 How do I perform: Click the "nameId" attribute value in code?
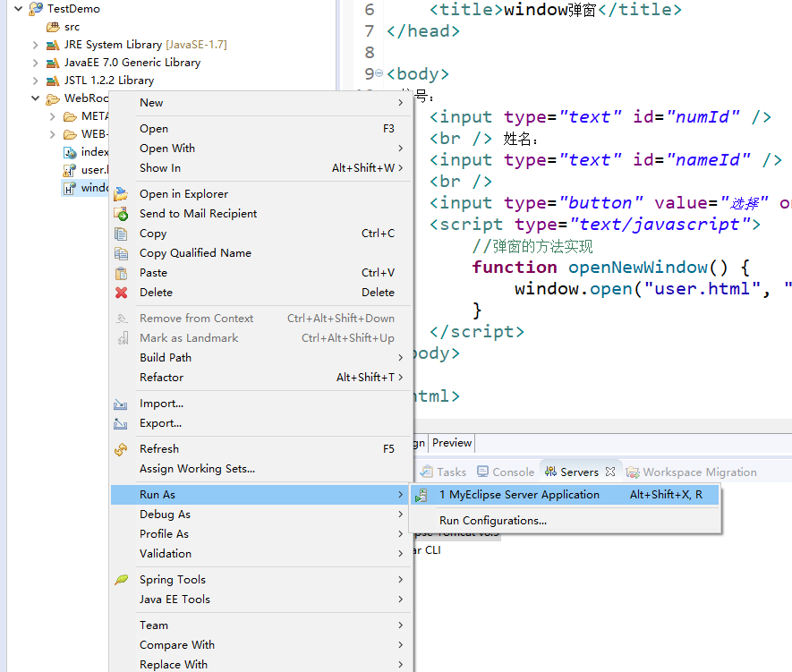708,160
